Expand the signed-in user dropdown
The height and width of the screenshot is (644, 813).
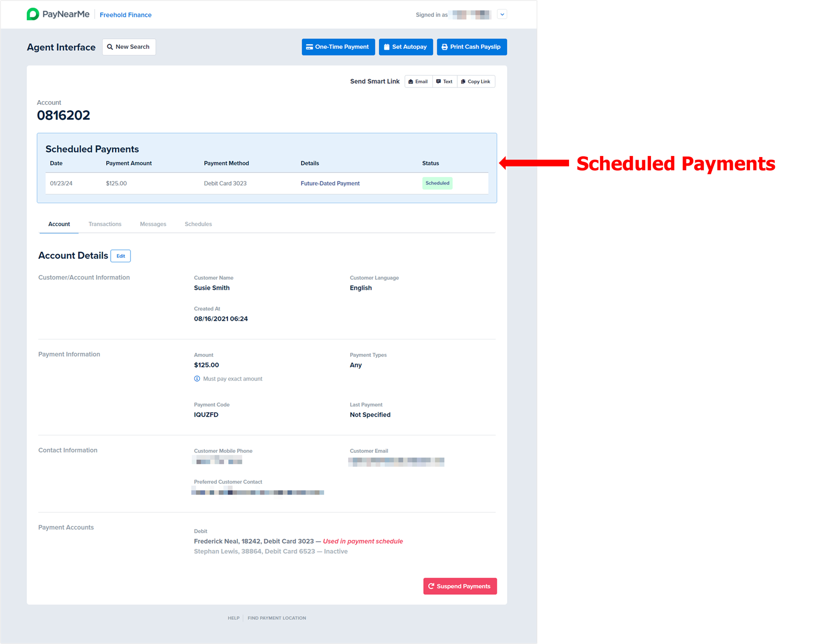pyautogui.click(x=502, y=15)
